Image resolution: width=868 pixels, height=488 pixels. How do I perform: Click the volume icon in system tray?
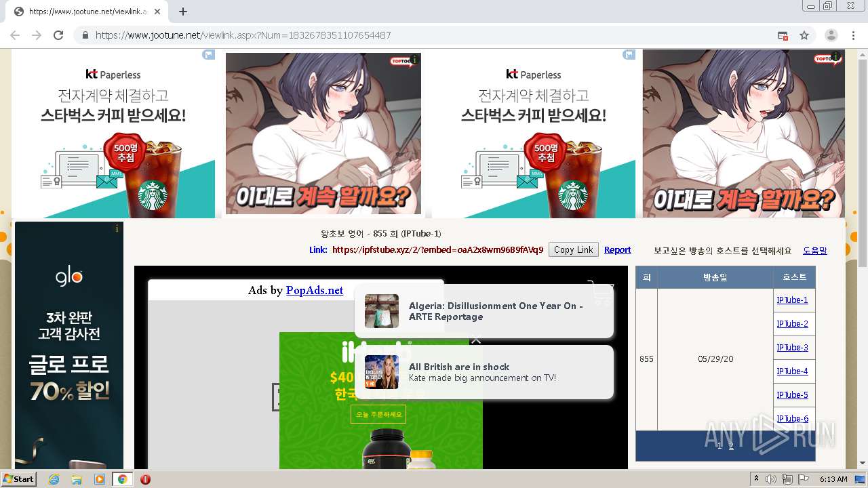tap(771, 479)
